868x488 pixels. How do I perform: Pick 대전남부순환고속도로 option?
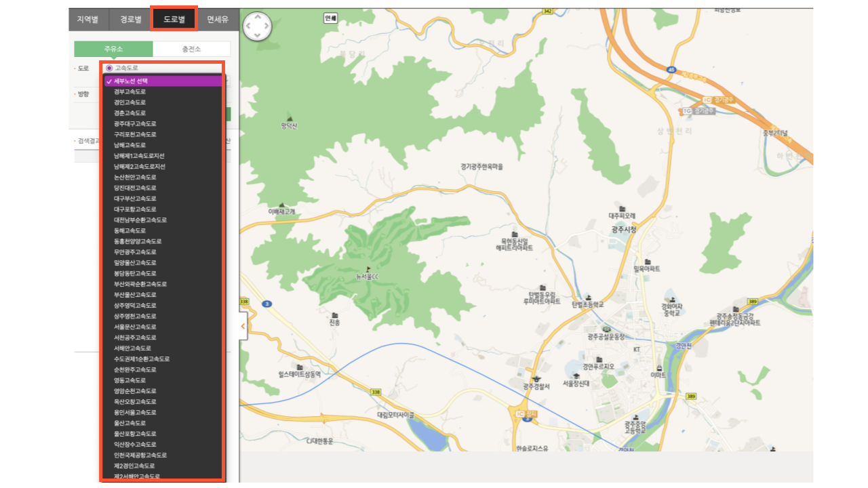[x=163, y=220]
